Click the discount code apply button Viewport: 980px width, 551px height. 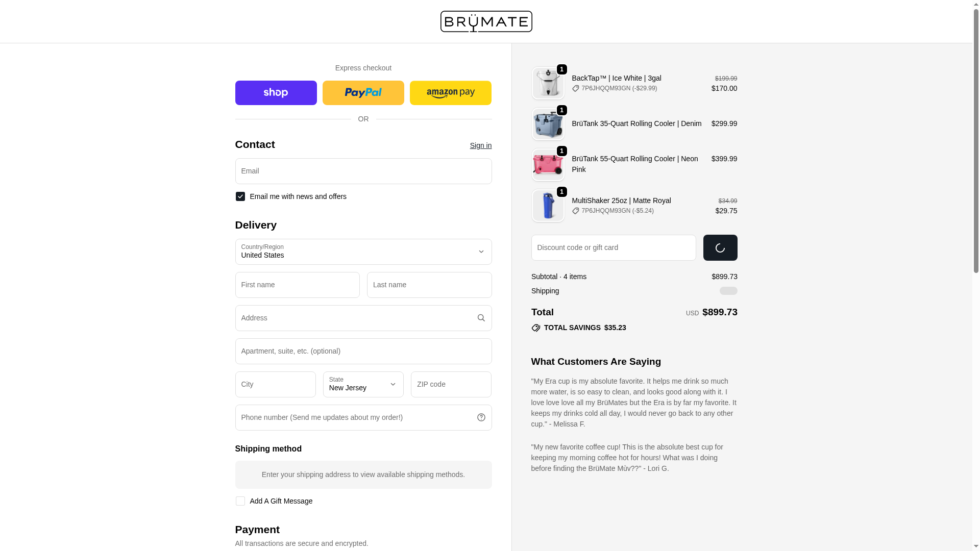click(x=720, y=247)
